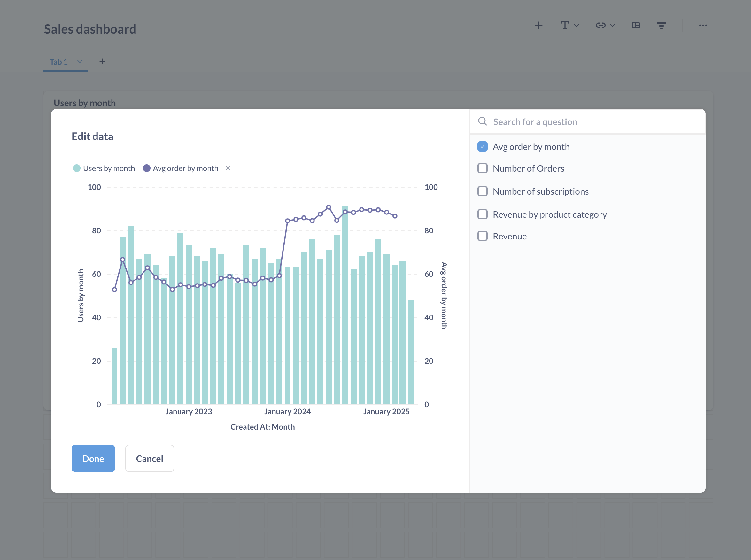Open the Tab 1 dropdown menu
Image resolution: width=751 pixels, height=560 pixels.
[80, 62]
